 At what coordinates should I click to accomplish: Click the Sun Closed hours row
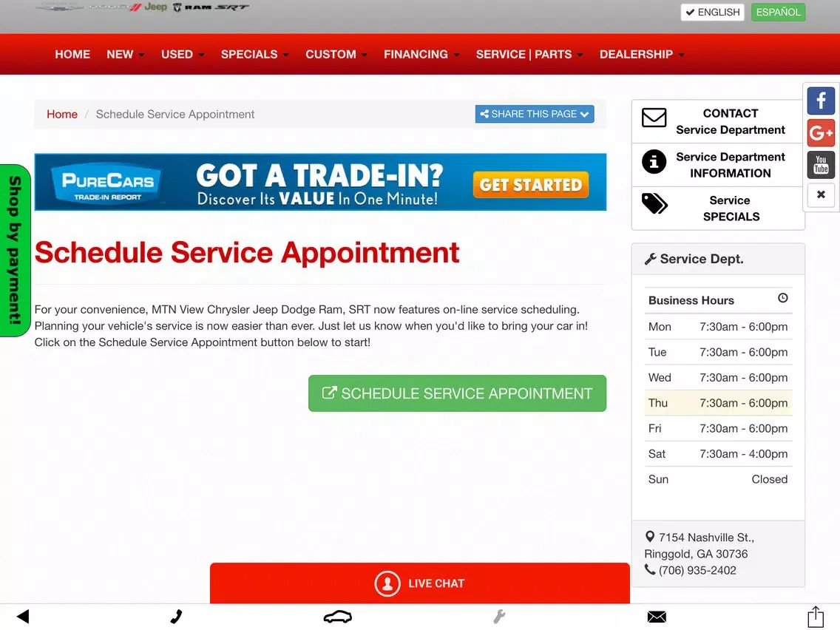pos(718,479)
